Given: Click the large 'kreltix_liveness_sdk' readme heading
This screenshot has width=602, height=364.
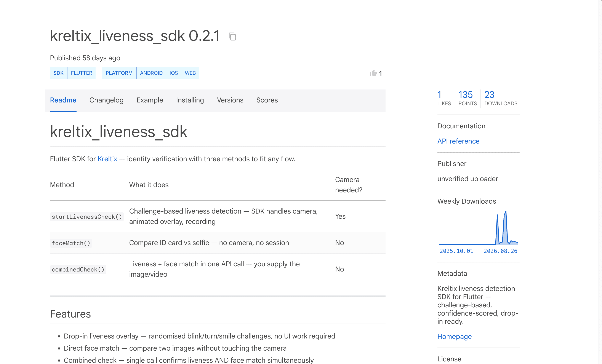Looking at the screenshot, I should coord(118,132).
